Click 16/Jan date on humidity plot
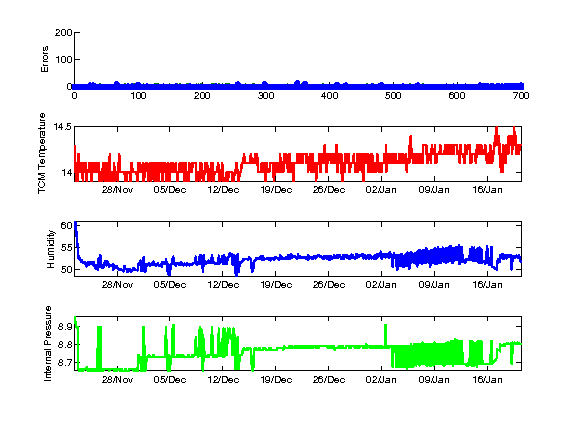Screen dimensions: 576x432 point(487,285)
